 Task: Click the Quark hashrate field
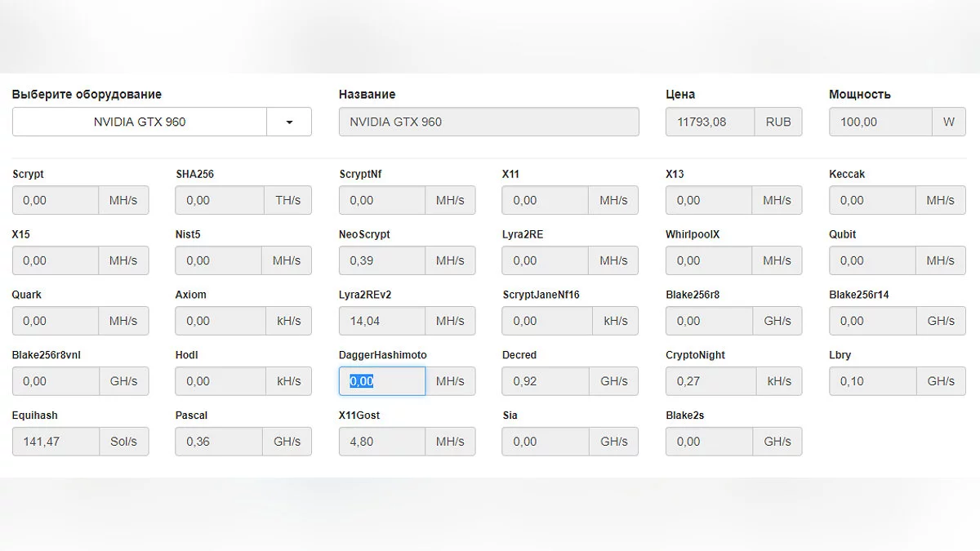tap(56, 321)
